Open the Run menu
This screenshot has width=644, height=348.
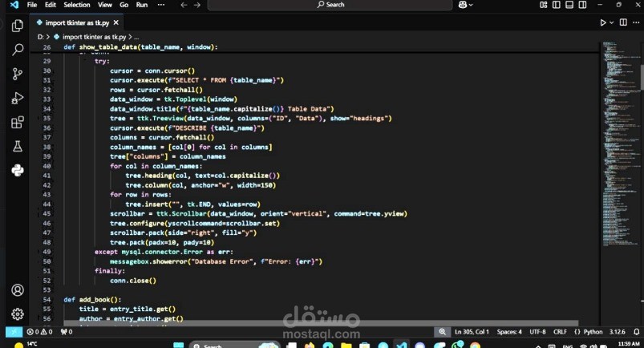click(x=142, y=5)
